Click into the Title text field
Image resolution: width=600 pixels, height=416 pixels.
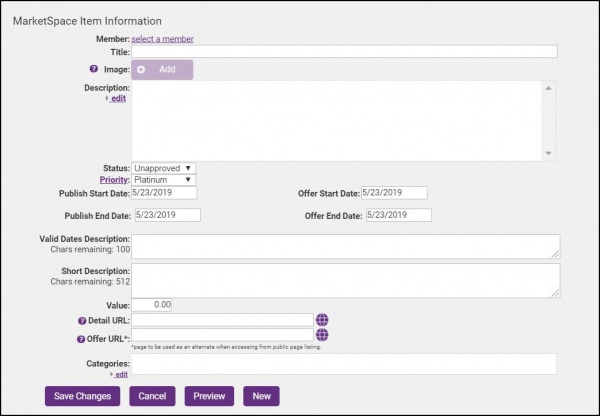(x=344, y=52)
